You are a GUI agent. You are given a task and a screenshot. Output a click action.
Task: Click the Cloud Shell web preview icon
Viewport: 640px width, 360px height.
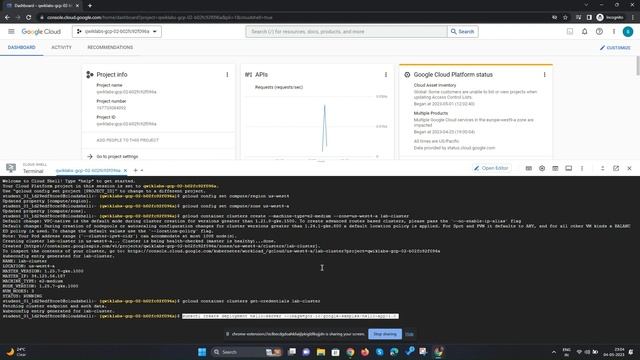[x=555, y=168]
